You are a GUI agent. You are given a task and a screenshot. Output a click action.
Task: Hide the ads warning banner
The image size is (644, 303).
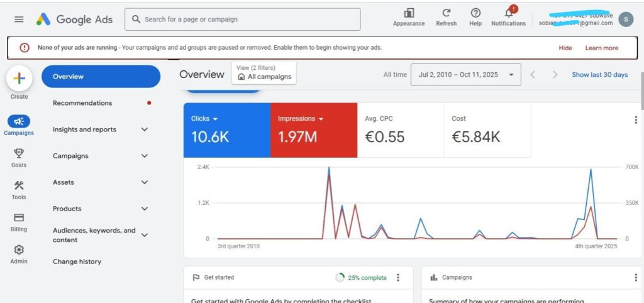tap(565, 48)
